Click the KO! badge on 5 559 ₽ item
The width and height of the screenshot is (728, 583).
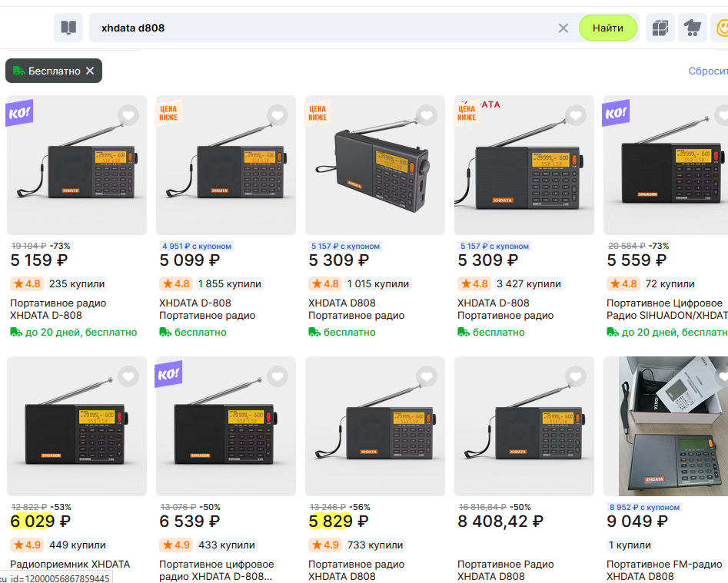[616, 113]
